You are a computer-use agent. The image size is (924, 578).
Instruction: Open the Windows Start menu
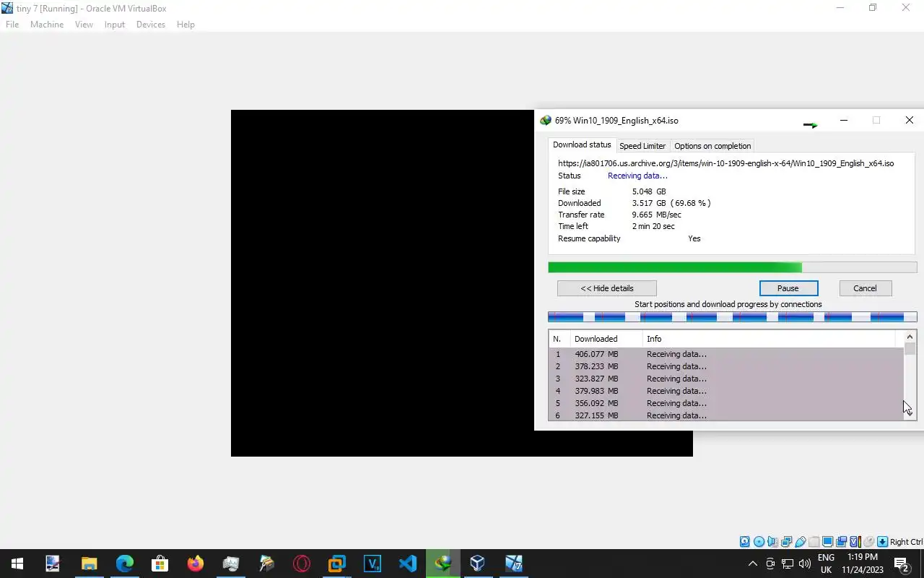17,563
